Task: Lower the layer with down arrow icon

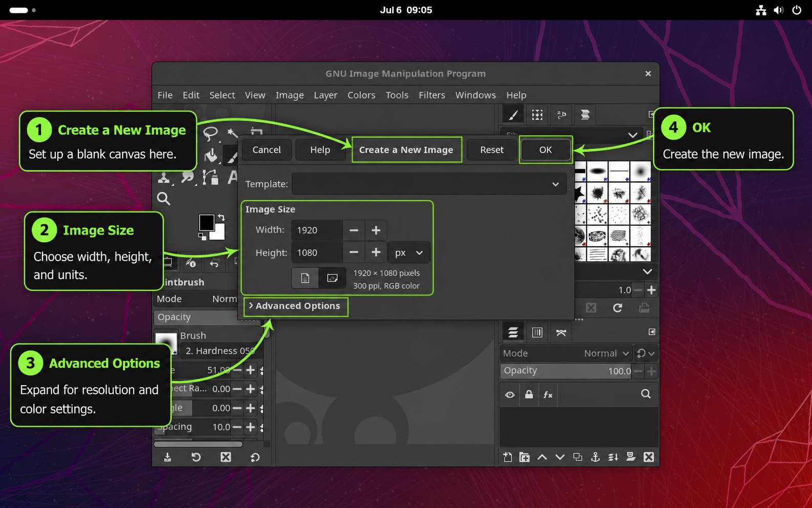Action: click(x=560, y=457)
